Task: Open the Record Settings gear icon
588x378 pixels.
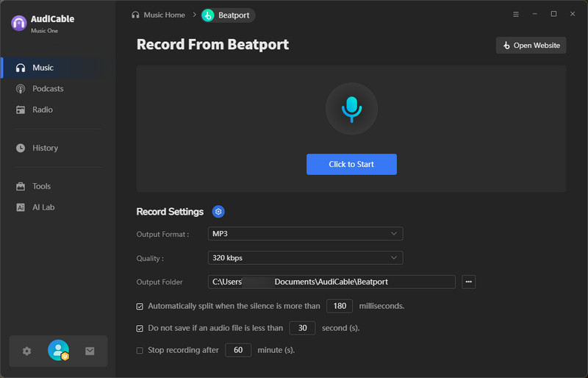Action: click(x=218, y=212)
